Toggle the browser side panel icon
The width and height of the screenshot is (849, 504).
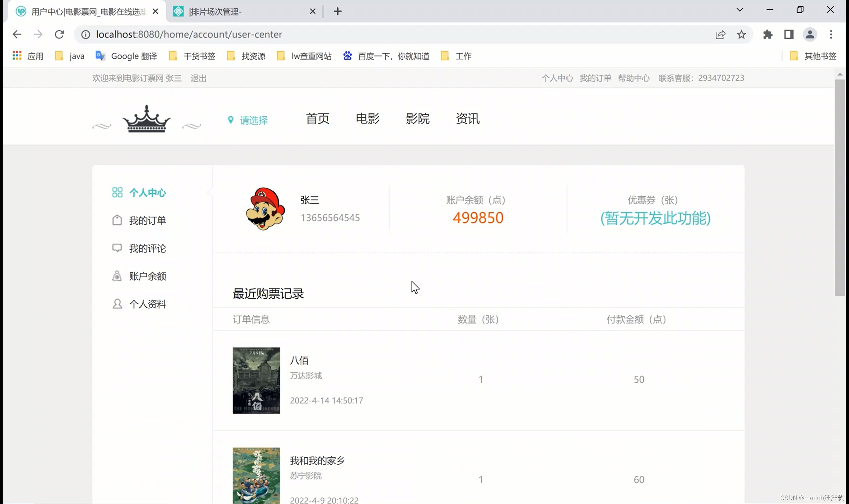coord(789,34)
